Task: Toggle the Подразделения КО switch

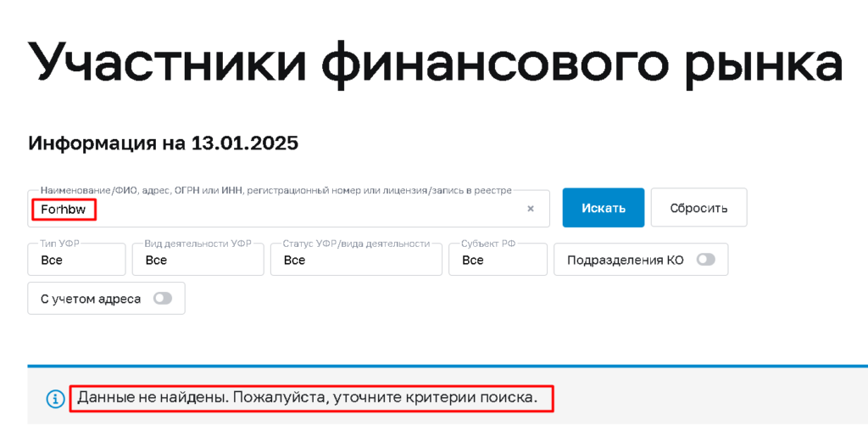Action: (705, 260)
